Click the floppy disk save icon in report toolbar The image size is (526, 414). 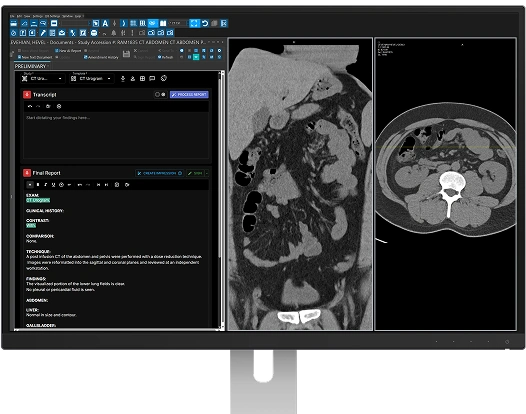click(126, 54)
